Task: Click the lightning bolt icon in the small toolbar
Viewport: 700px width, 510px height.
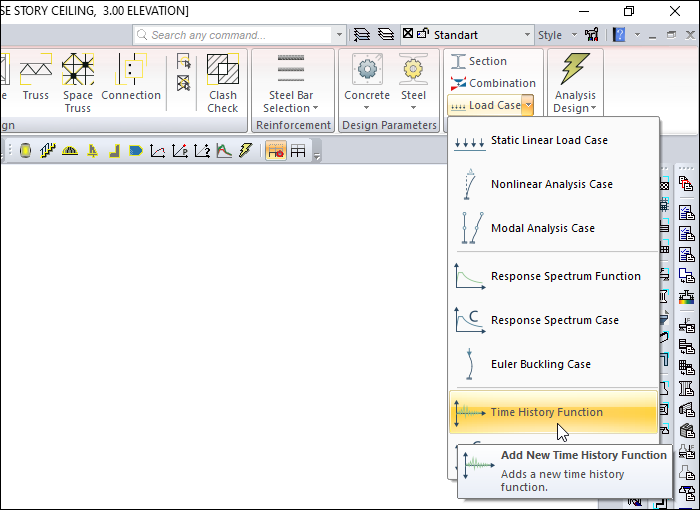Action: tap(245, 151)
